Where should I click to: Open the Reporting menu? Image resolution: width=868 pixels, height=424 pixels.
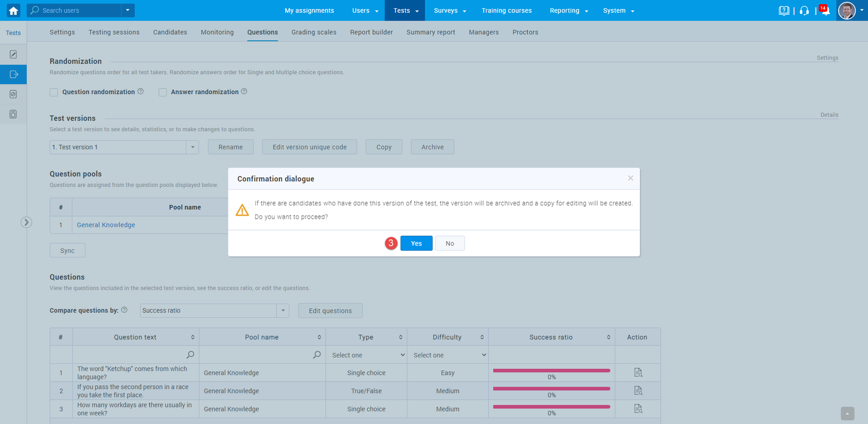(x=569, y=10)
